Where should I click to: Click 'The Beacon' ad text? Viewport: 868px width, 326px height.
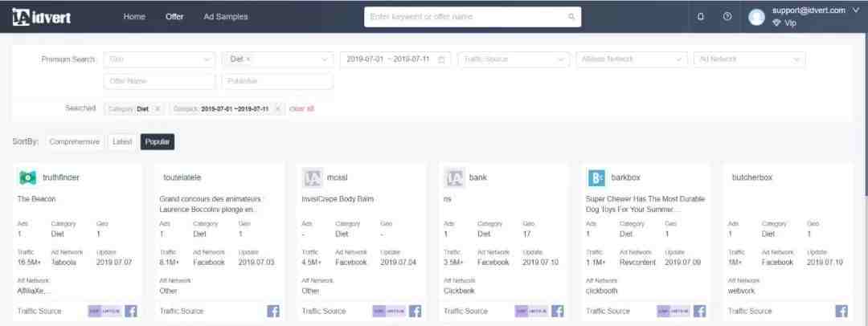(x=36, y=199)
